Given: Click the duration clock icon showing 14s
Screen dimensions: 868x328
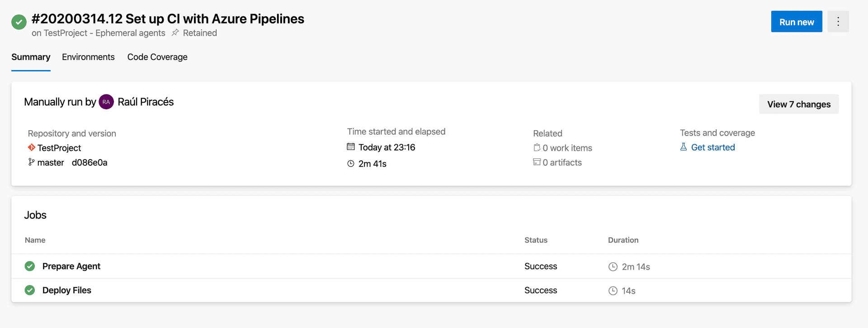Looking at the screenshot, I should [x=613, y=291].
